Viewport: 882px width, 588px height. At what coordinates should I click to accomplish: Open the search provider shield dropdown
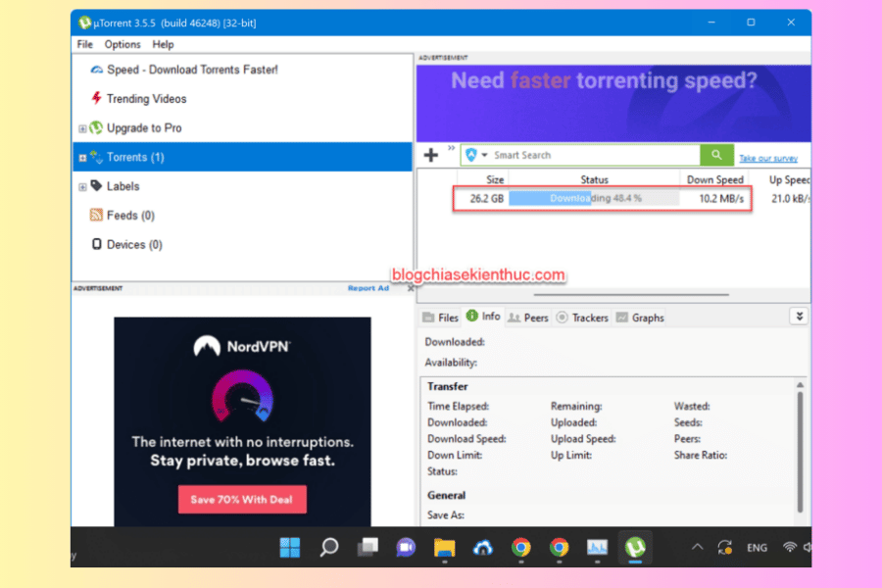click(x=476, y=155)
